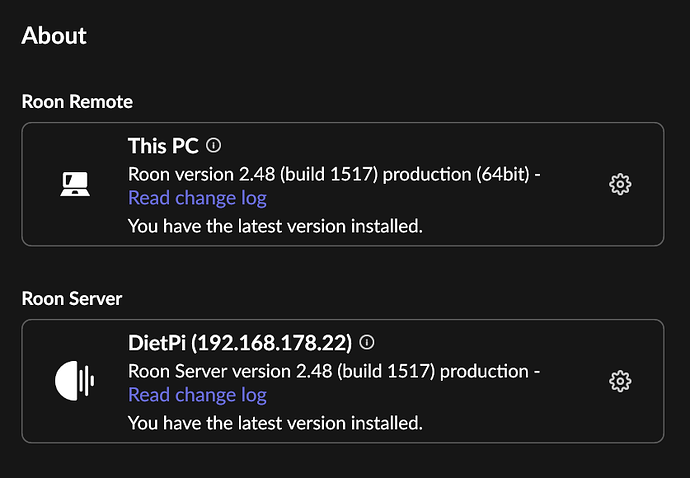Click the Roon Server waveform logo icon

[x=74, y=381]
